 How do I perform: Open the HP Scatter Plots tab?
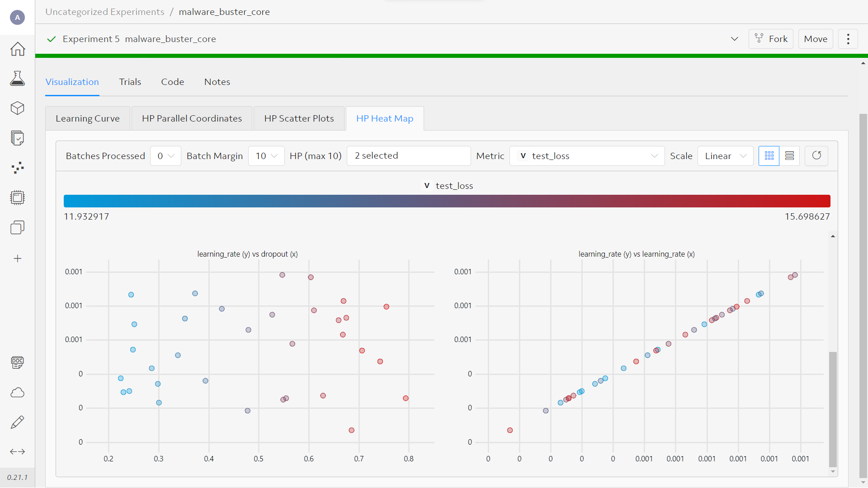click(299, 118)
